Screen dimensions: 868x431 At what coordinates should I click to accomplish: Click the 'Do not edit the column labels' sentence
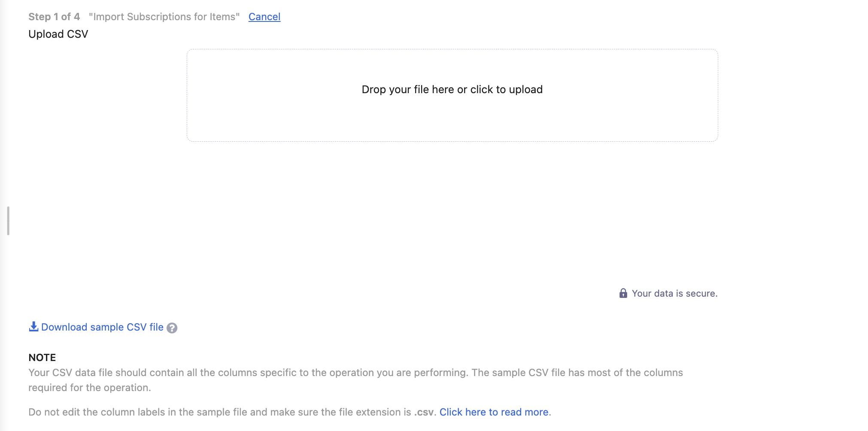pyautogui.click(x=232, y=412)
